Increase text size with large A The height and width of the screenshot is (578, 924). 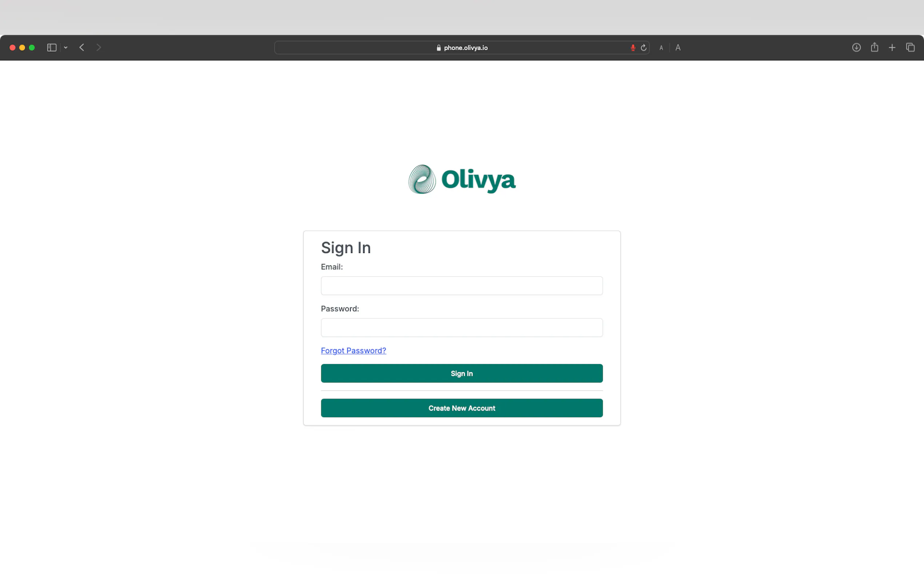(x=678, y=48)
